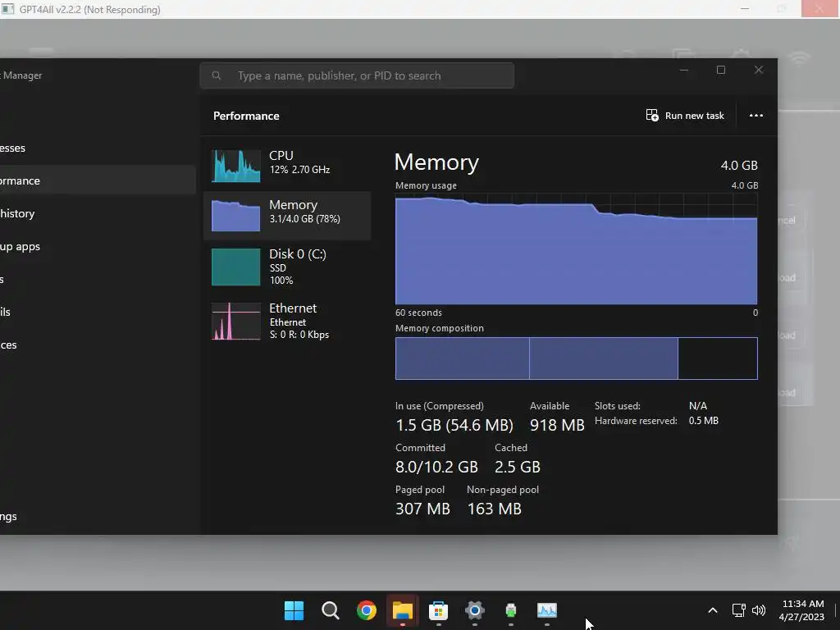Minimize the Task Manager window
This screenshot has width=840, height=630.
684,71
